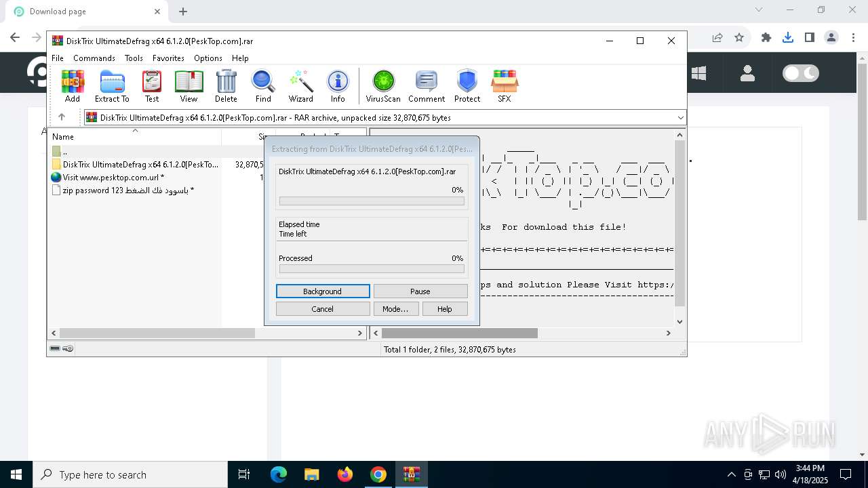Open Task View on the taskbar
The width and height of the screenshot is (868, 488).
tap(244, 474)
